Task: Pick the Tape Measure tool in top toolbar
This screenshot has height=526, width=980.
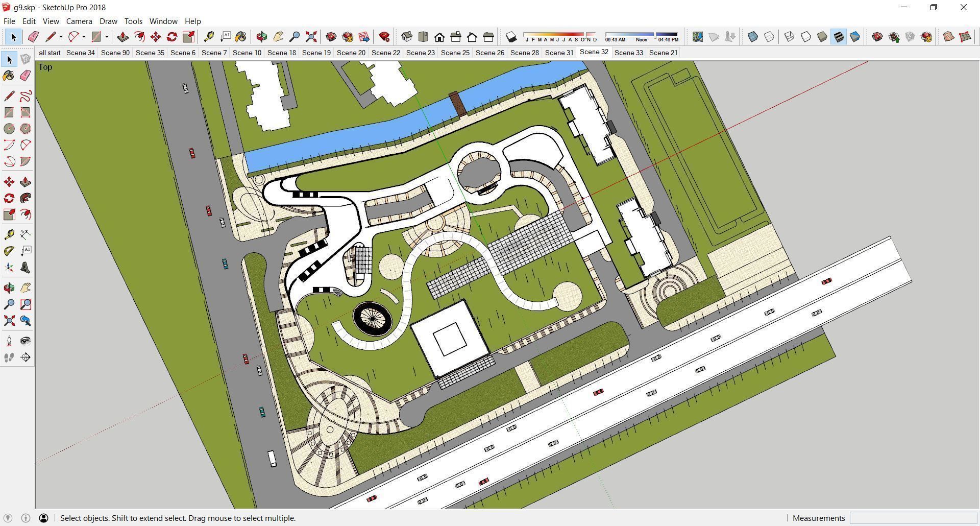Action: point(209,37)
